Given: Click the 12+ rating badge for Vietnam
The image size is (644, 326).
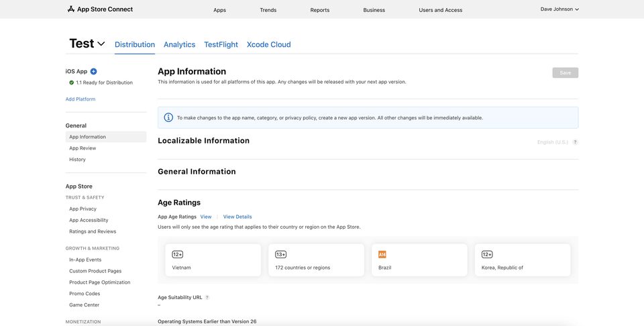Looking at the screenshot, I should pos(177,254).
